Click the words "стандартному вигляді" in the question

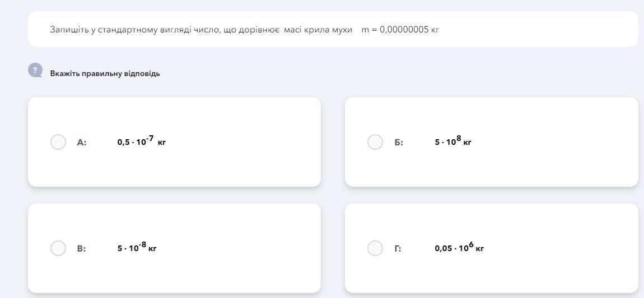click(x=136, y=29)
